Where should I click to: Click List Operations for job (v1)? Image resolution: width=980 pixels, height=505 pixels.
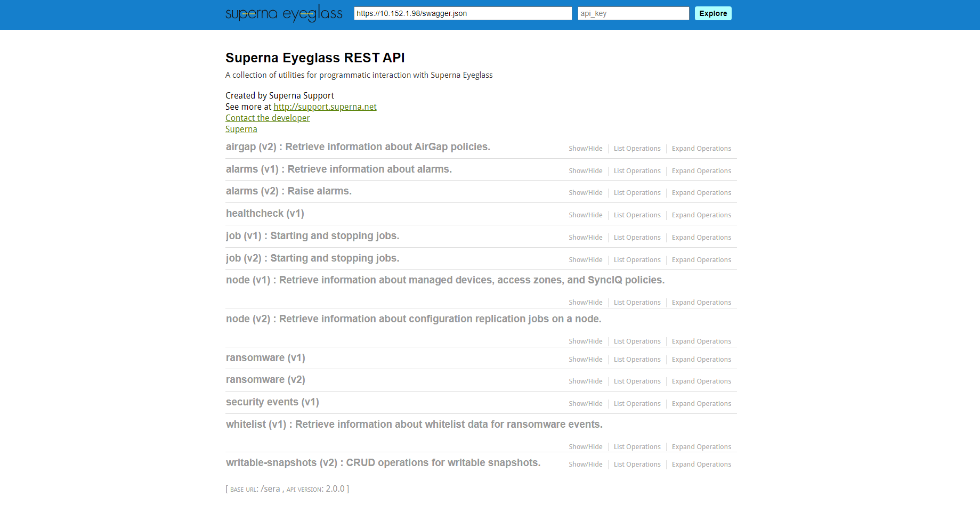click(x=637, y=238)
